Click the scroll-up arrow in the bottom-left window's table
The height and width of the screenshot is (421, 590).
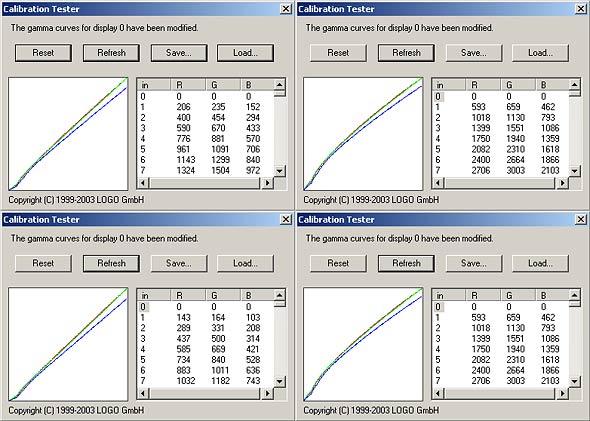280,295
